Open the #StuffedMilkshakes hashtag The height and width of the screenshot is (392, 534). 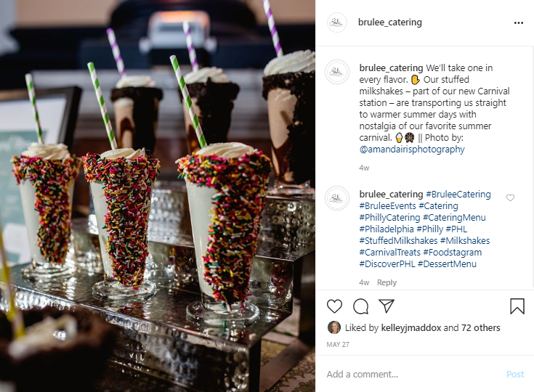pyautogui.click(x=398, y=240)
